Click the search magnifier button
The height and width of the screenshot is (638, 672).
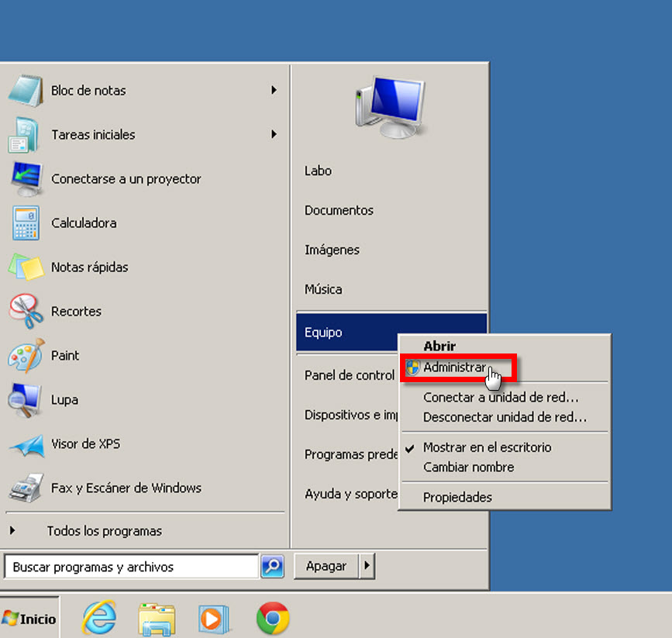(x=272, y=567)
